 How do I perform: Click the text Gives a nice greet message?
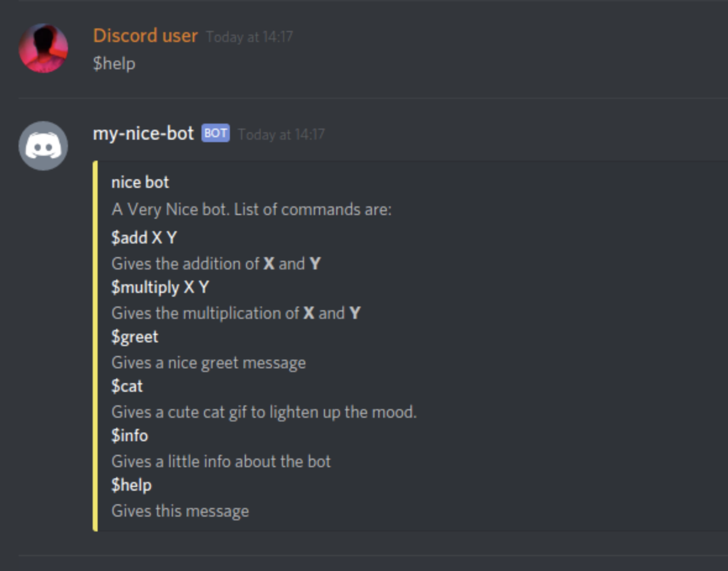[x=208, y=363]
